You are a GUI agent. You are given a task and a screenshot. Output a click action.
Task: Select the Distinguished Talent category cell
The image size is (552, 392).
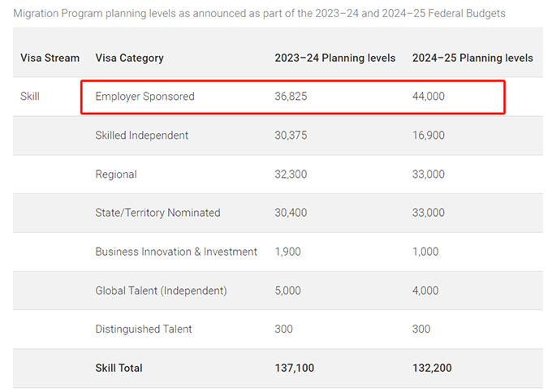(x=144, y=330)
